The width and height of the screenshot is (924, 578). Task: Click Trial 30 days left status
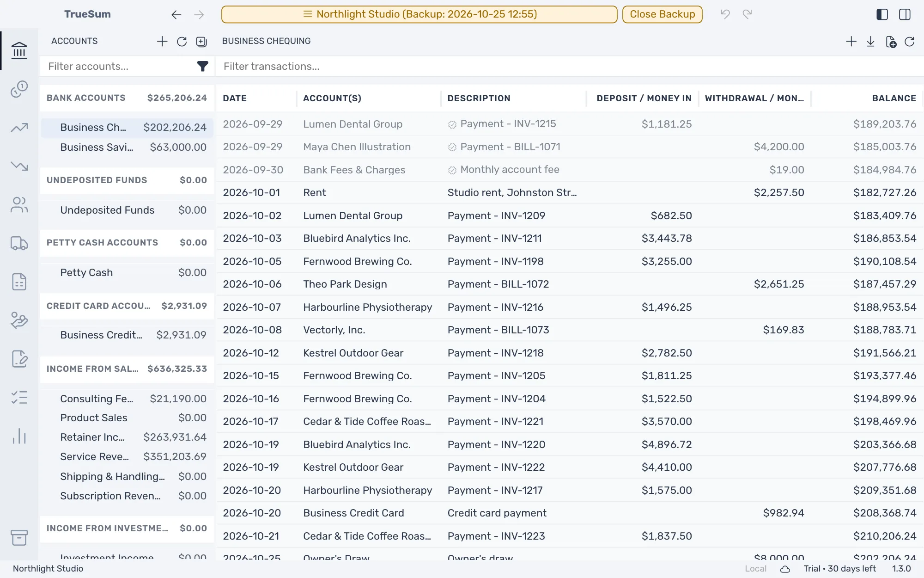pos(839,569)
